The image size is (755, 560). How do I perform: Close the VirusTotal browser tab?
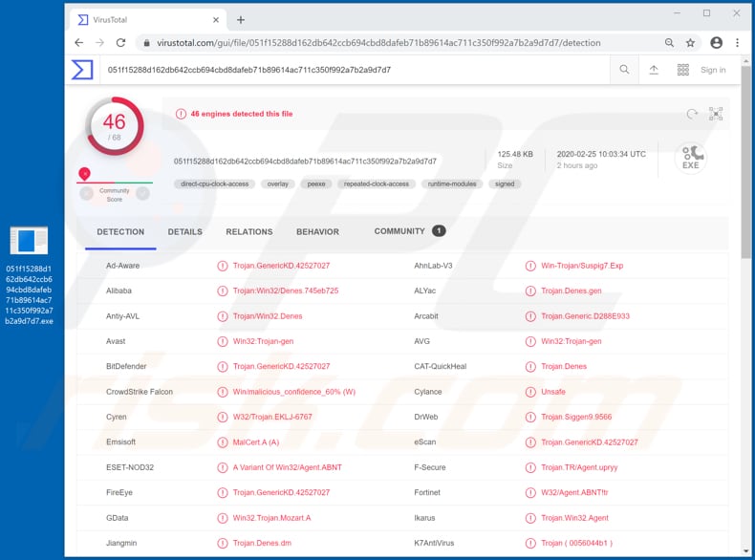pyautogui.click(x=216, y=20)
